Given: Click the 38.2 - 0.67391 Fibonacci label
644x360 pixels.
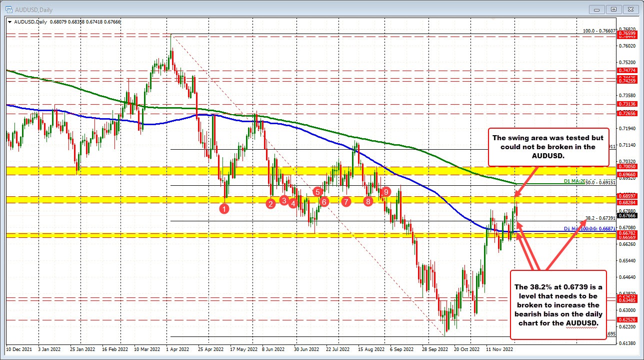Looking at the screenshot, I should [x=600, y=218].
